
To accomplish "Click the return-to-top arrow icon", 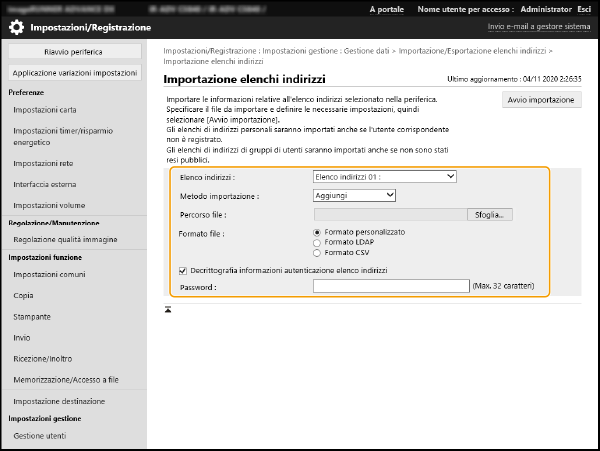I will [169, 309].
